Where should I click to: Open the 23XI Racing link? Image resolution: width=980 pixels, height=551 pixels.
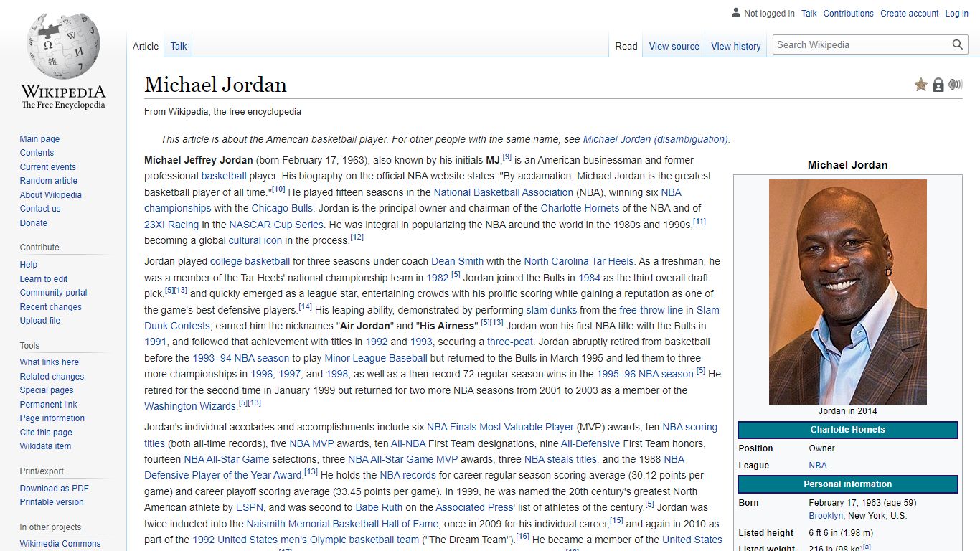pos(171,225)
